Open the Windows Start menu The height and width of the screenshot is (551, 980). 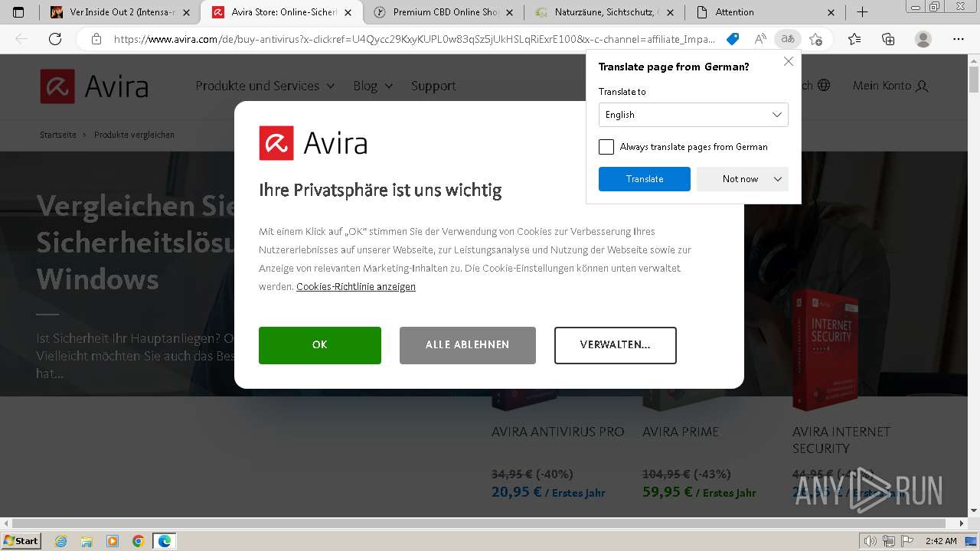pyautogui.click(x=21, y=541)
